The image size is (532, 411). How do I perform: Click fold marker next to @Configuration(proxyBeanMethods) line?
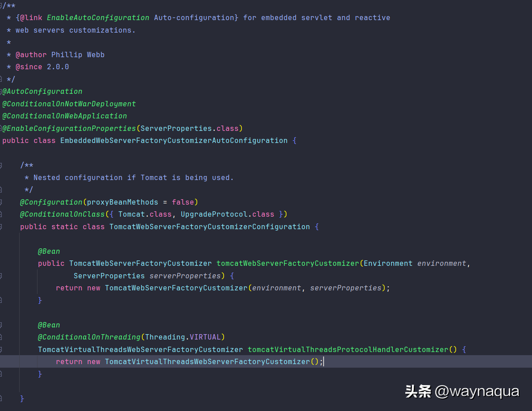1,202
